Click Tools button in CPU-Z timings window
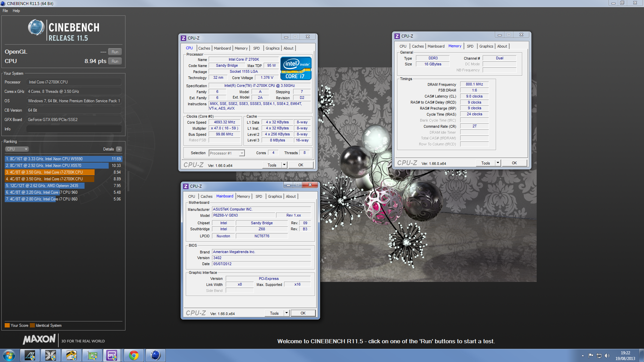This screenshot has width=644, height=362. 486,163
